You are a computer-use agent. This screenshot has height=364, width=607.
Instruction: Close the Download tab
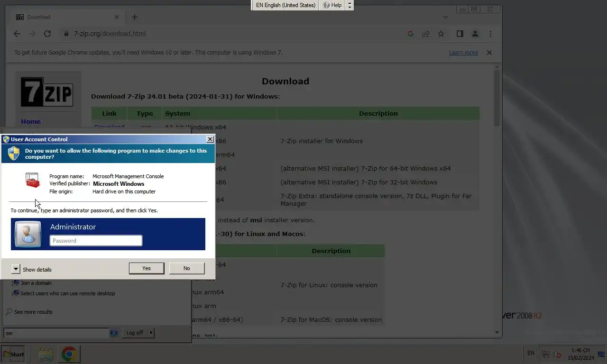pos(117,17)
